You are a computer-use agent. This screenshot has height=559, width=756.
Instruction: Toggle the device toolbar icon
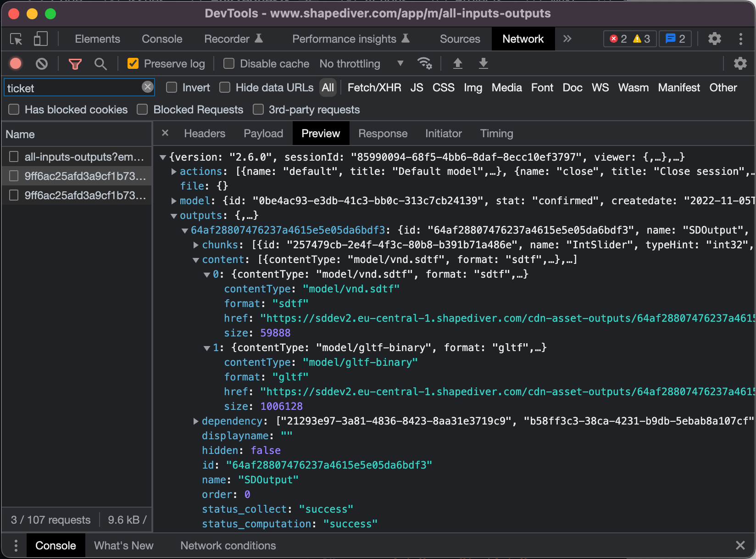pos(40,39)
